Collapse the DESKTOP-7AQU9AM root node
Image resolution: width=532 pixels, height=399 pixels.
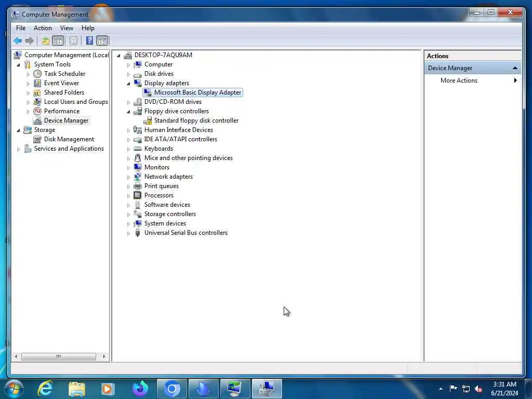click(119, 55)
